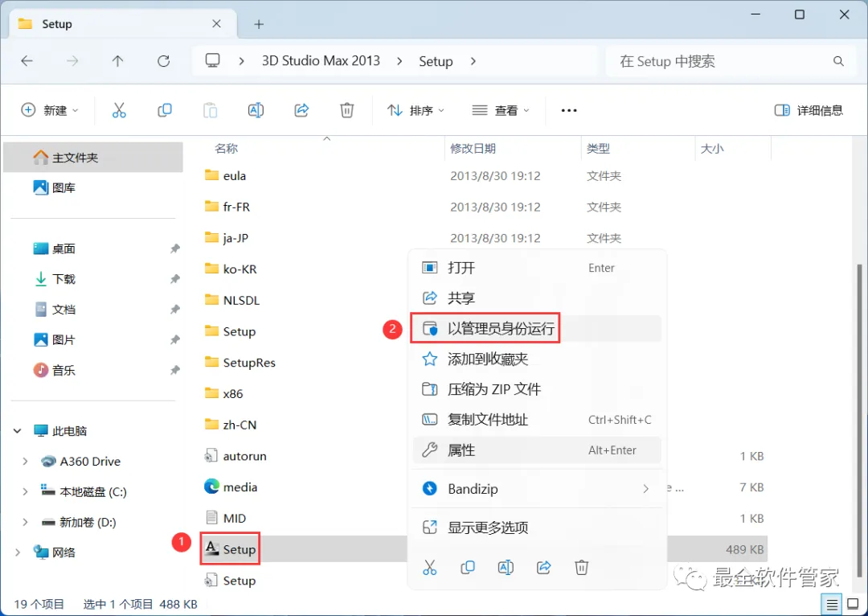Click the Delete icon at the context menu bottom
Viewport: 868px width, 616px height.
pyautogui.click(x=581, y=567)
